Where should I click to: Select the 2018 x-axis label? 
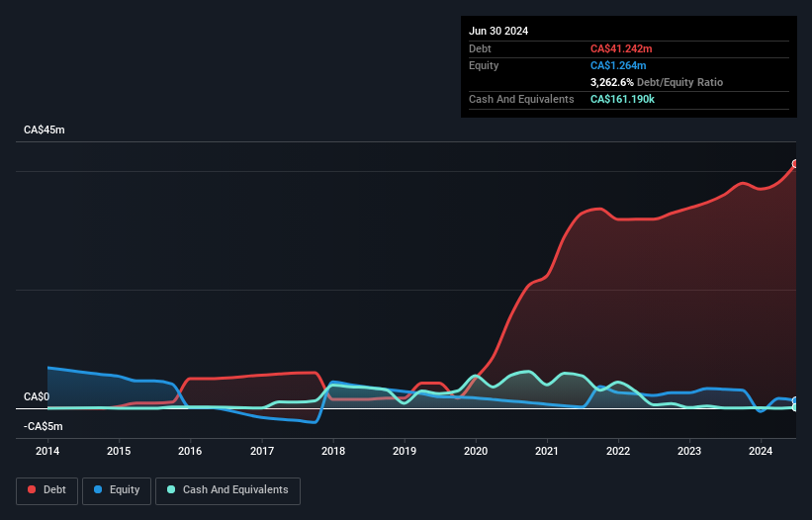(333, 451)
